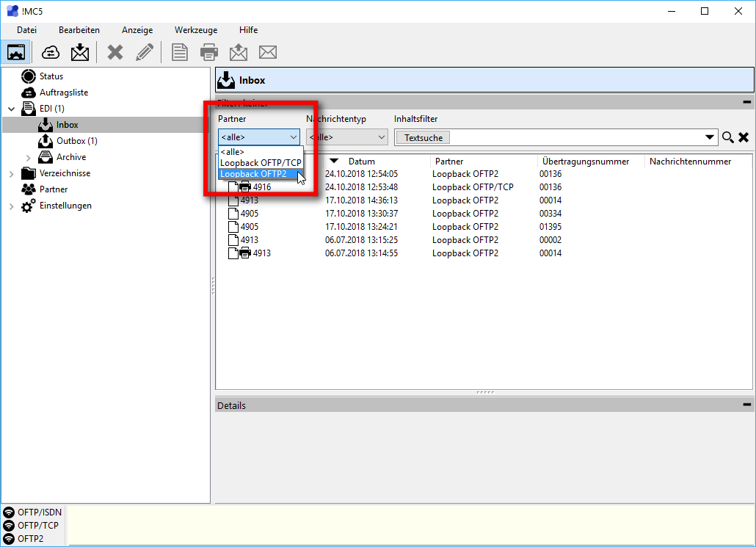This screenshot has width=756, height=547.
Task: Click the printer toolbar icon
Action: point(209,52)
